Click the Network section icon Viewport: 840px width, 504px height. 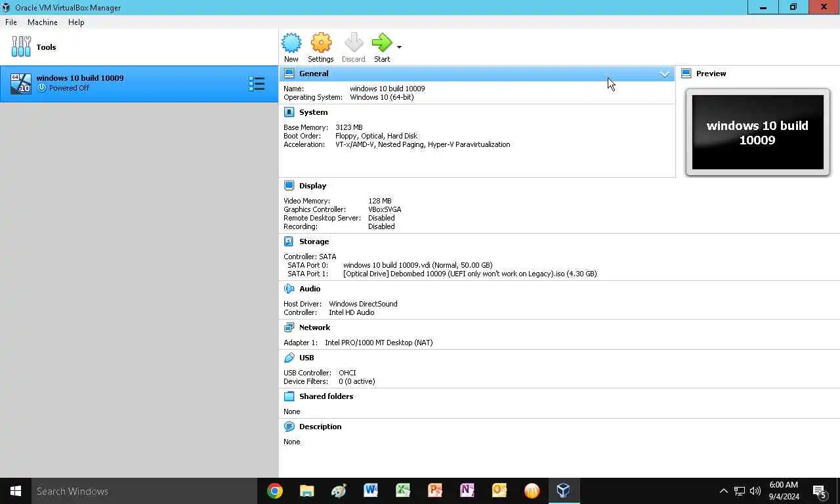[289, 327]
